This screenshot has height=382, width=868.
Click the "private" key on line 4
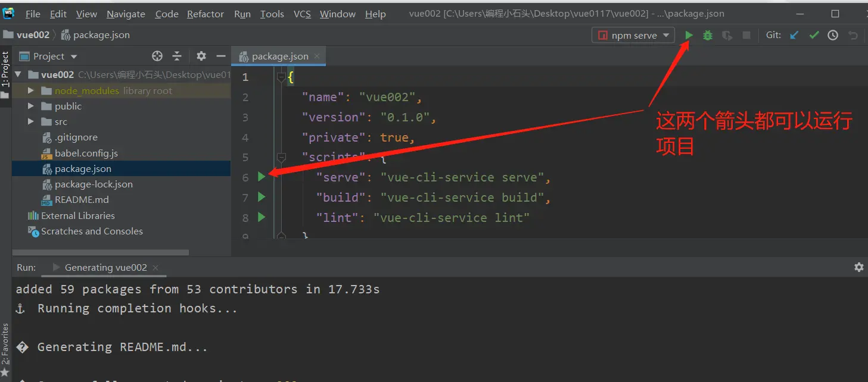pos(334,137)
